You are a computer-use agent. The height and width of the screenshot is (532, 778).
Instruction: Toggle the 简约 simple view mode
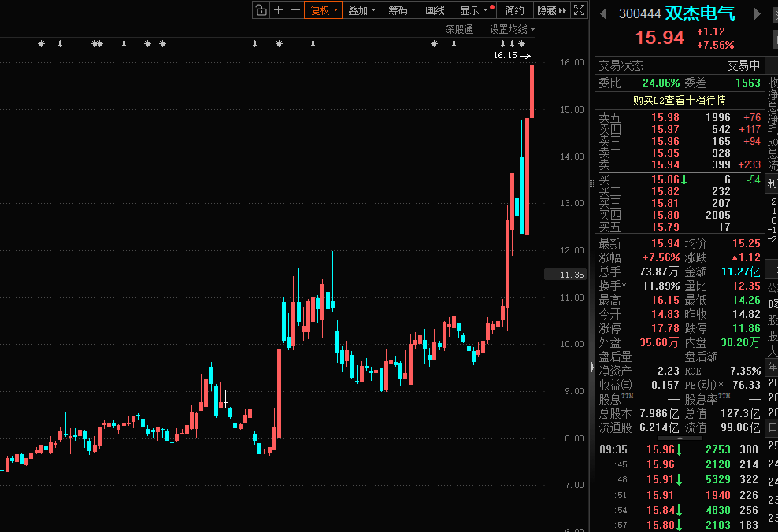coord(514,9)
